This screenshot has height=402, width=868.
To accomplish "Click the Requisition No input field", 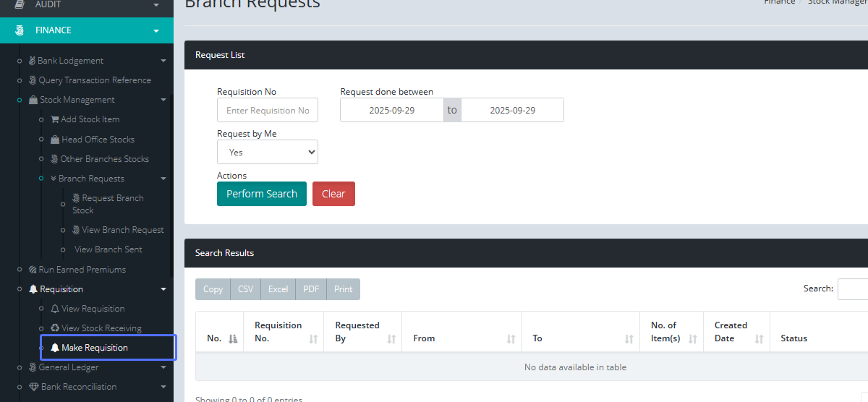I will point(267,110).
